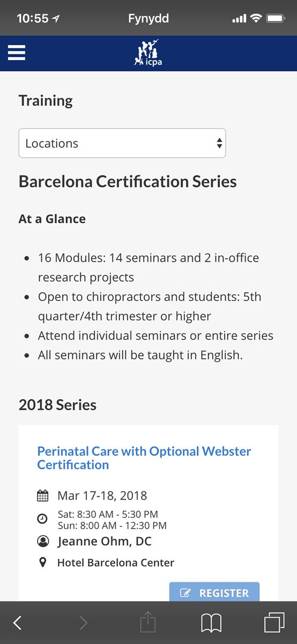Tap the browser share icon
The width and height of the screenshot is (297, 644).
point(148,622)
